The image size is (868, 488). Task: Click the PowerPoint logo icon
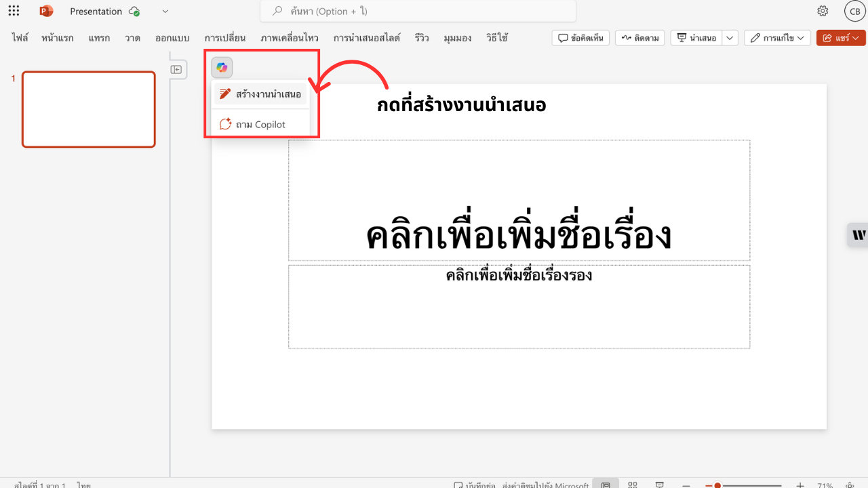tap(46, 11)
